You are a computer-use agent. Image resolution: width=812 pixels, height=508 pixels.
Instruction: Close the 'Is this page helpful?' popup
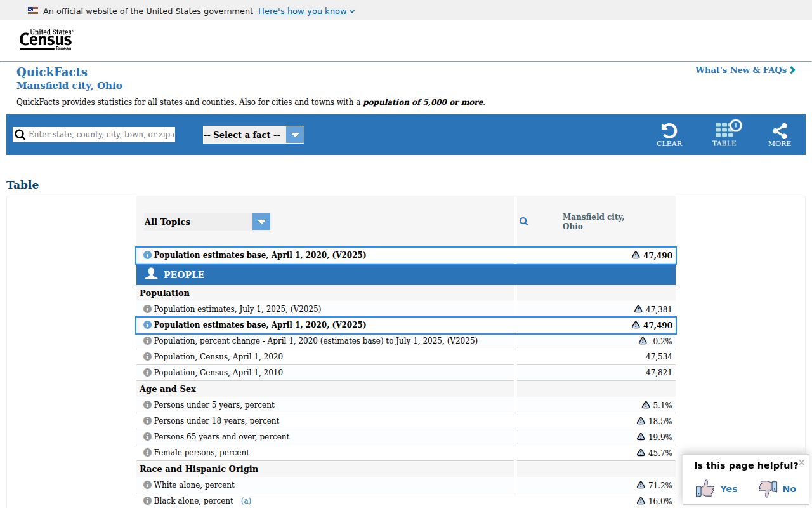click(x=802, y=462)
